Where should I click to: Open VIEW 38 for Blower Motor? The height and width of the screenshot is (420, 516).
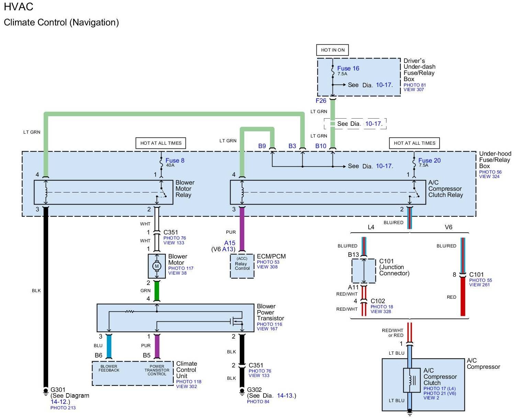177,273
